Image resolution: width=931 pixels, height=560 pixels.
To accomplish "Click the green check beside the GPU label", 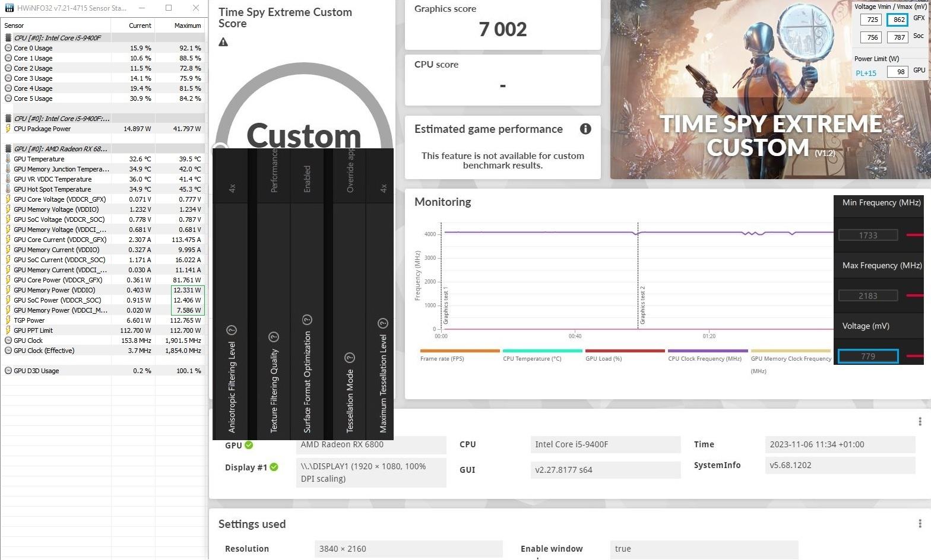I will coord(249,445).
